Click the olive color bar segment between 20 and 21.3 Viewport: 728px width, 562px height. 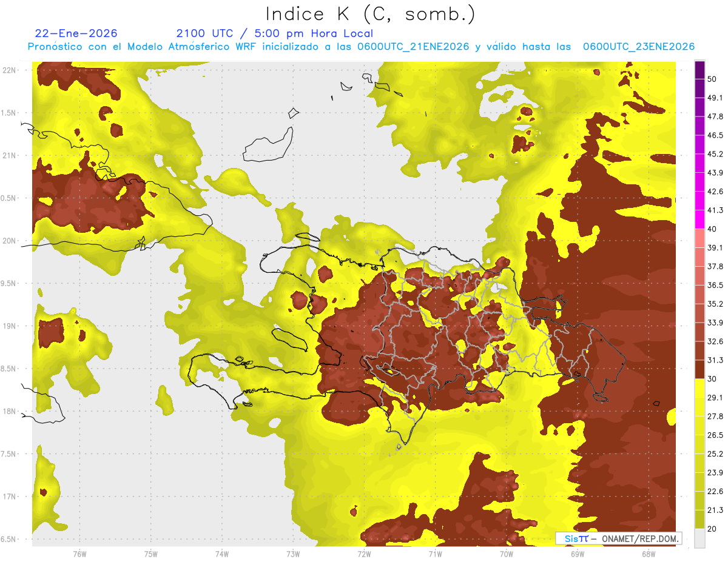(699, 519)
